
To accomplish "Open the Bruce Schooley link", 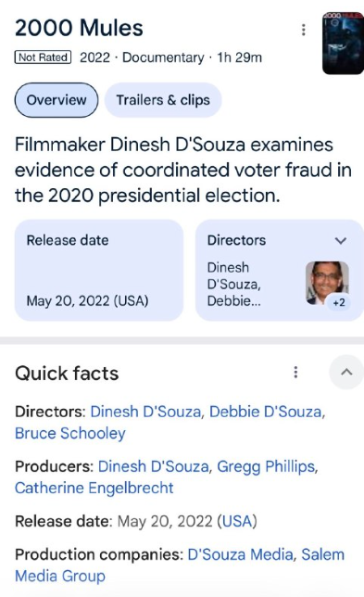I will pos(70,433).
